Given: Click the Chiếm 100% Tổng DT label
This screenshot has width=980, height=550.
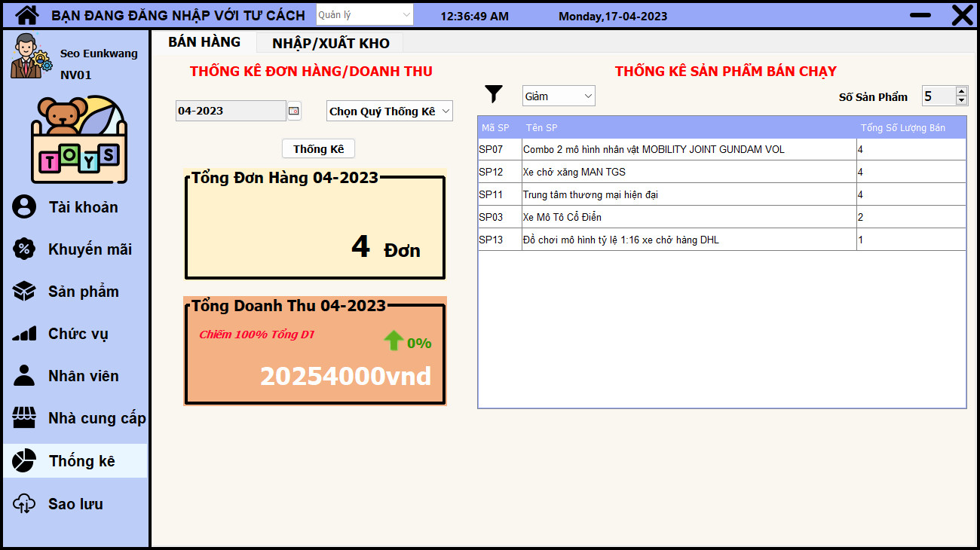Looking at the screenshot, I should [257, 335].
